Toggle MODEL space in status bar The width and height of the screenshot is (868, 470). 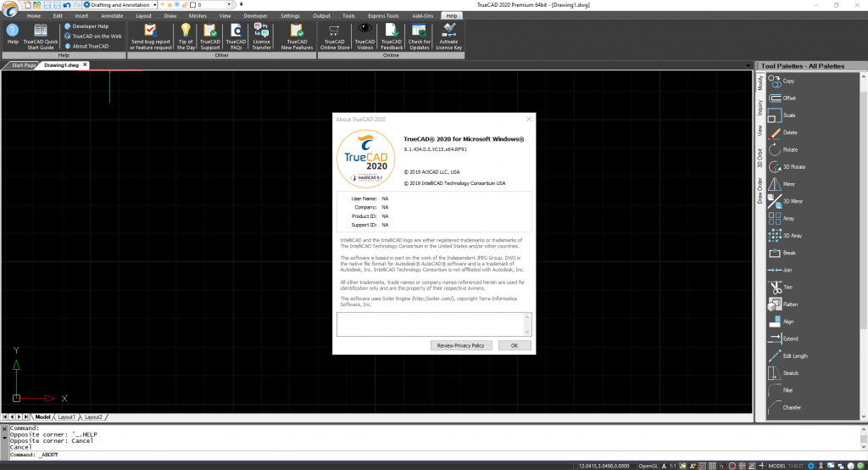(776, 466)
